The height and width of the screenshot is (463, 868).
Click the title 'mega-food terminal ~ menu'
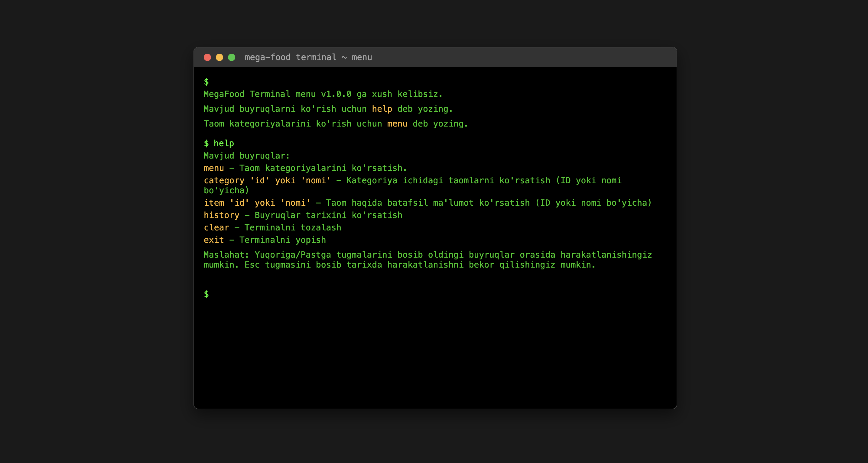click(308, 58)
